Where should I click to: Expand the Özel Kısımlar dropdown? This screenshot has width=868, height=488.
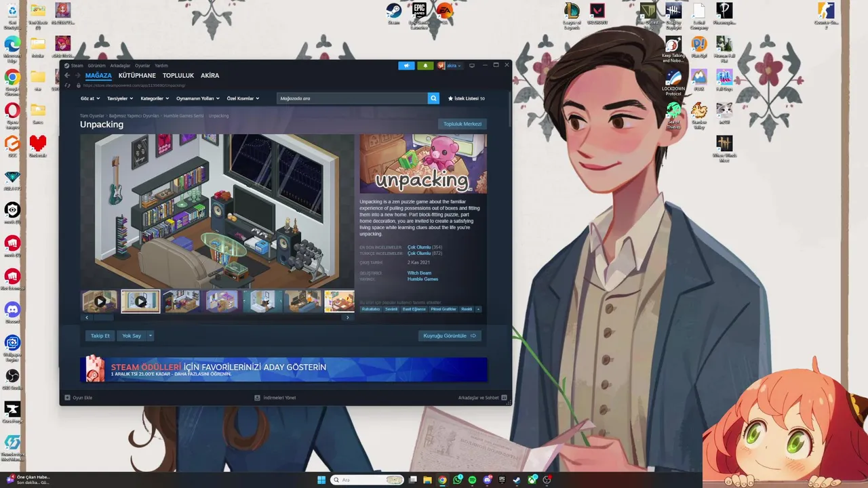pos(243,98)
